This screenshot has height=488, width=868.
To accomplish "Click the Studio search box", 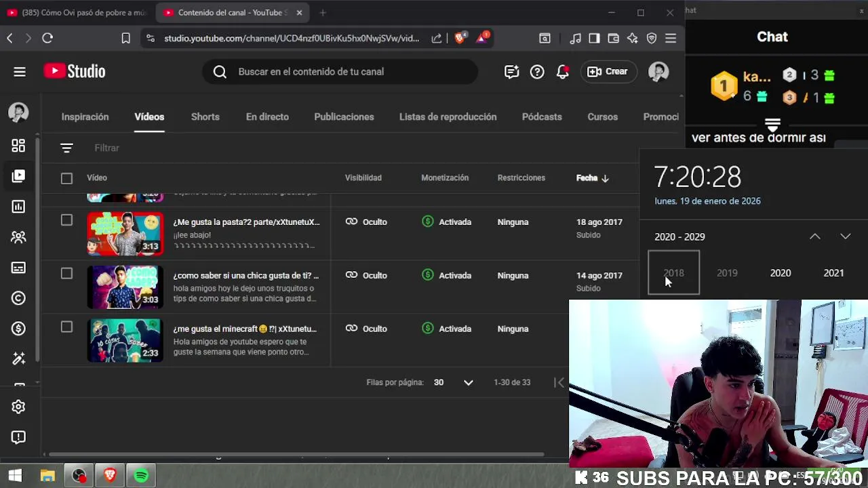I will (x=340, y=71).
